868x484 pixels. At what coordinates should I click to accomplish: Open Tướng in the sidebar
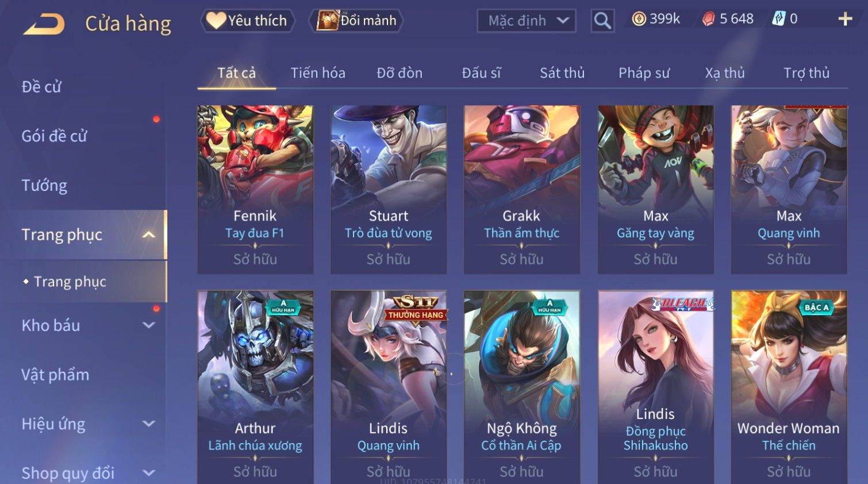[44, 186]
